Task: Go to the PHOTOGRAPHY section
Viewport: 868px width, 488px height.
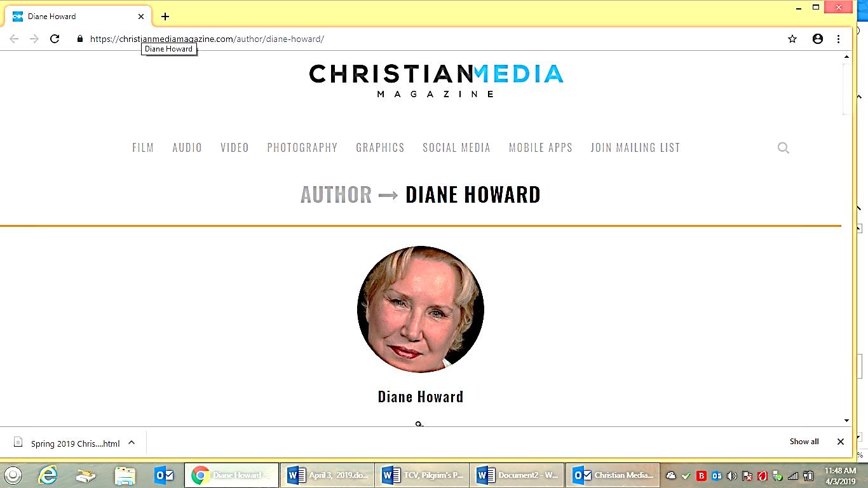Action: click(x=302, y=147)
